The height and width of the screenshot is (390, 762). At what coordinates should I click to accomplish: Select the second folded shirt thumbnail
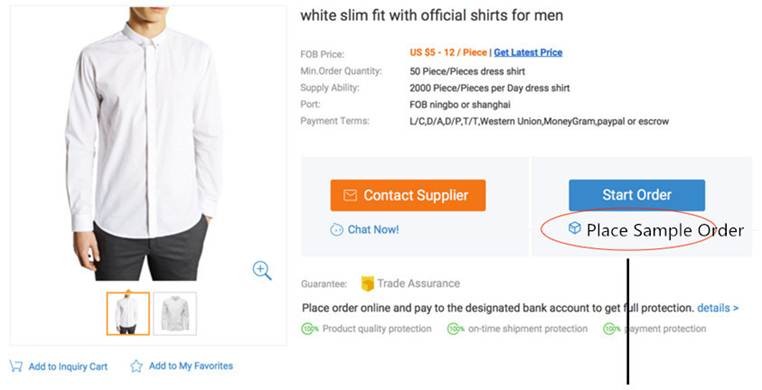pos(175,314)
